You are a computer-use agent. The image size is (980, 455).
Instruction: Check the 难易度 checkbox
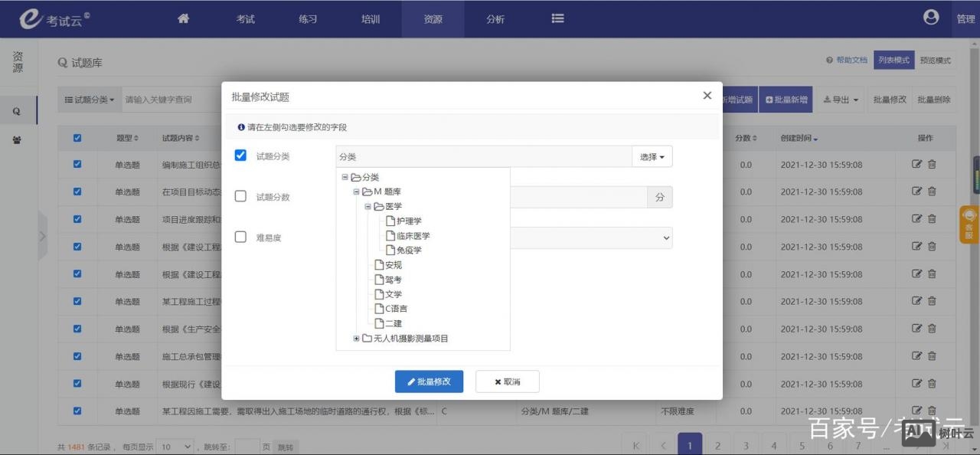point(240,237)
